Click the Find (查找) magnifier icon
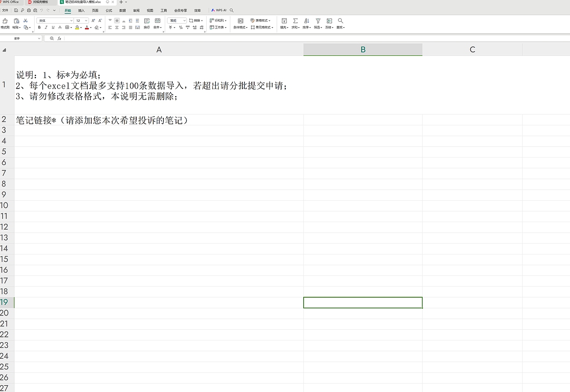Viewport: 570px width, 392px height. click(341, 21)
